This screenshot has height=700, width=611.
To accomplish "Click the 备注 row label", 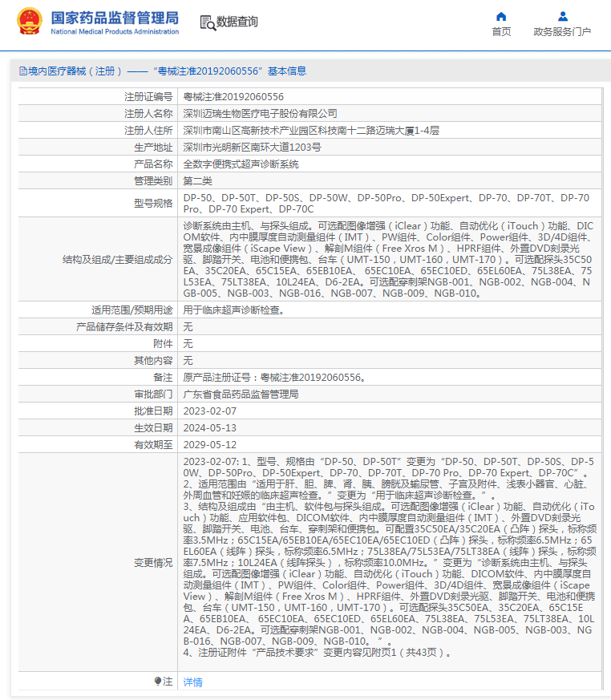I will coord(163,377).
